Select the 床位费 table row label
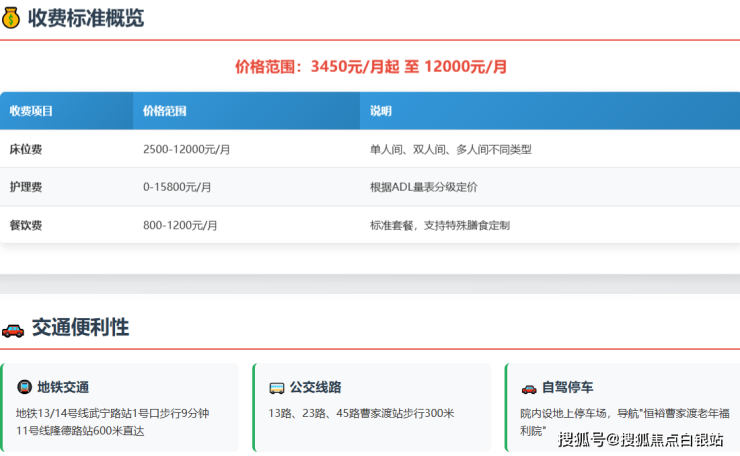 tap(26, 149)
